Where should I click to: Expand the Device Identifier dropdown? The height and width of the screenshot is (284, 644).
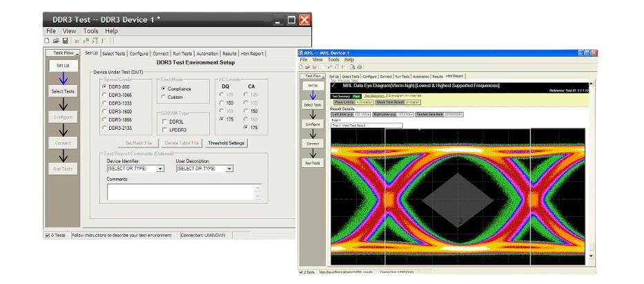(162, 168)
